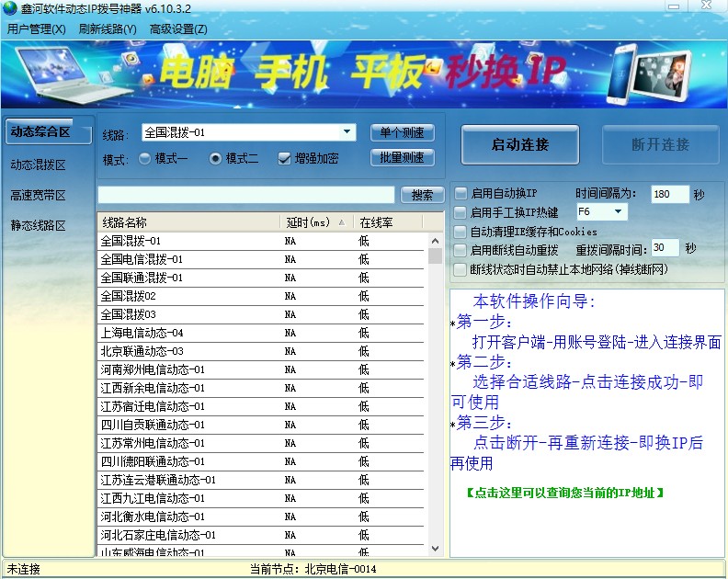
Task: Click the scroll down arrow of line list
Action: click(435, 549)
